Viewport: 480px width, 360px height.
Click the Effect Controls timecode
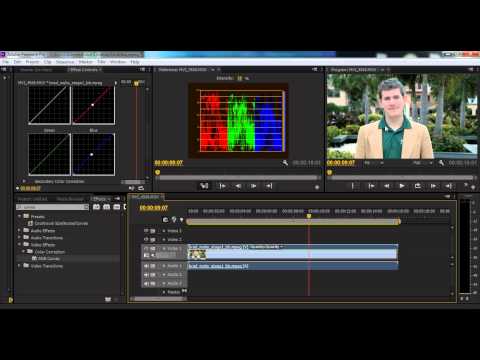coord(30,188)
